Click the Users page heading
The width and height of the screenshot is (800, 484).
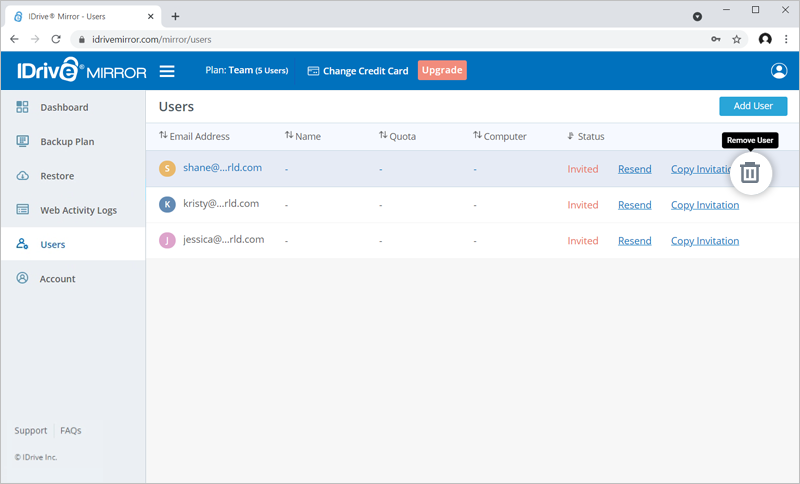pos(176,107)
